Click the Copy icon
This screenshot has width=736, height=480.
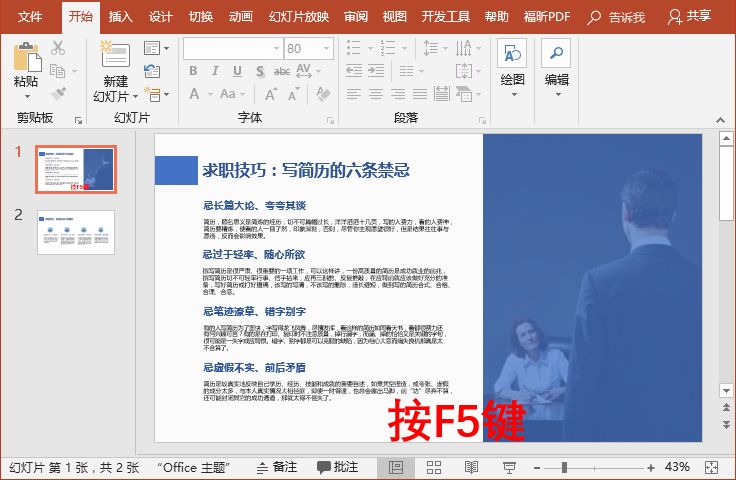point(58,71)
